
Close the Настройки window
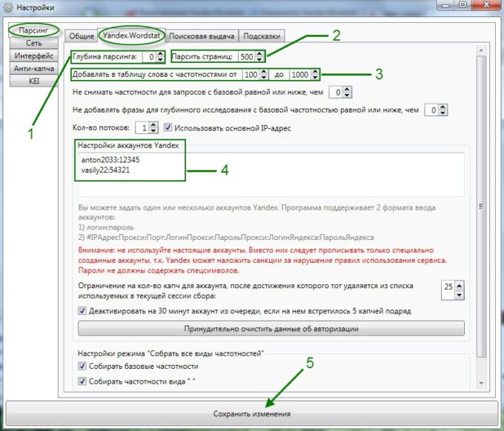point(487,5)
